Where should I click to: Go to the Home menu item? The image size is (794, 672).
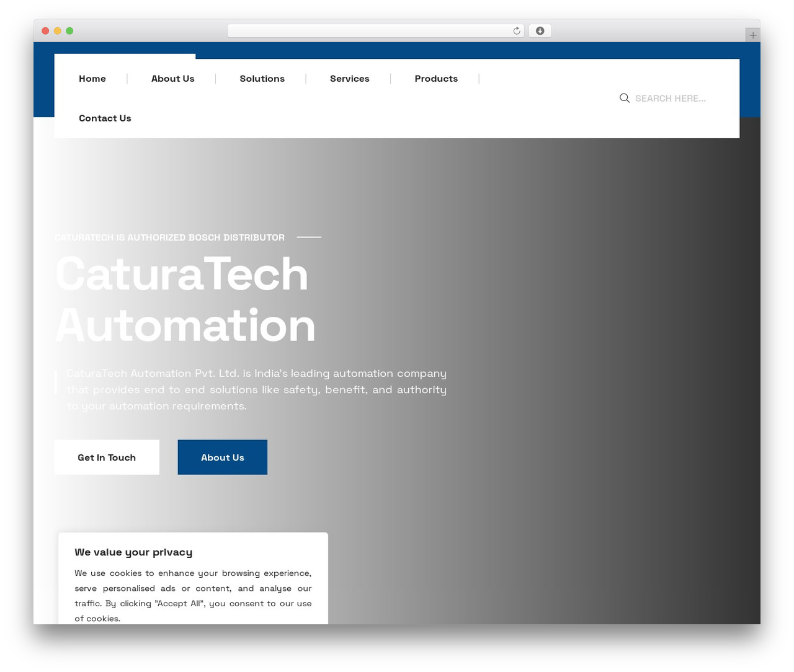(92, 79)
